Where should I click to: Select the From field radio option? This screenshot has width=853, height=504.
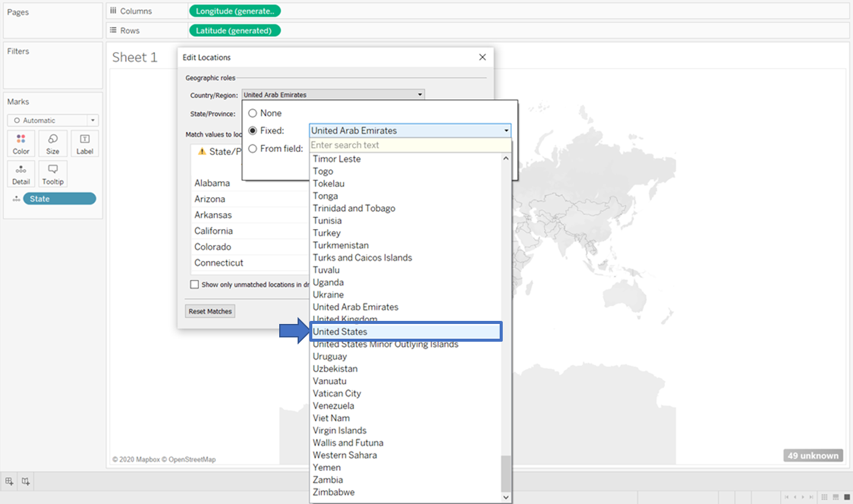tap(252, 148)
